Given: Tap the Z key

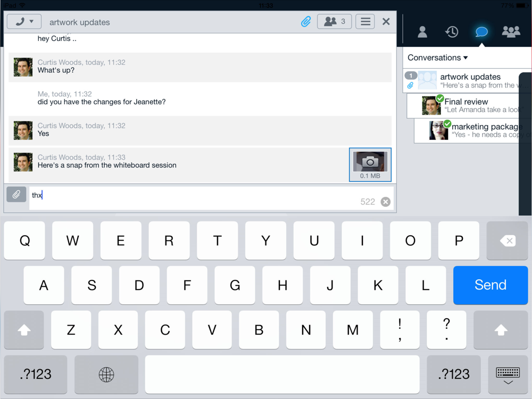Looking at the screenshot, I should pyautogui.click(x=71, y=330).
